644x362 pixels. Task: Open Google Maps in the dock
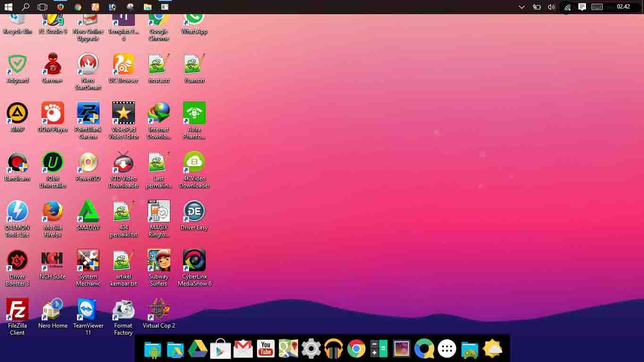click(288, 349)
